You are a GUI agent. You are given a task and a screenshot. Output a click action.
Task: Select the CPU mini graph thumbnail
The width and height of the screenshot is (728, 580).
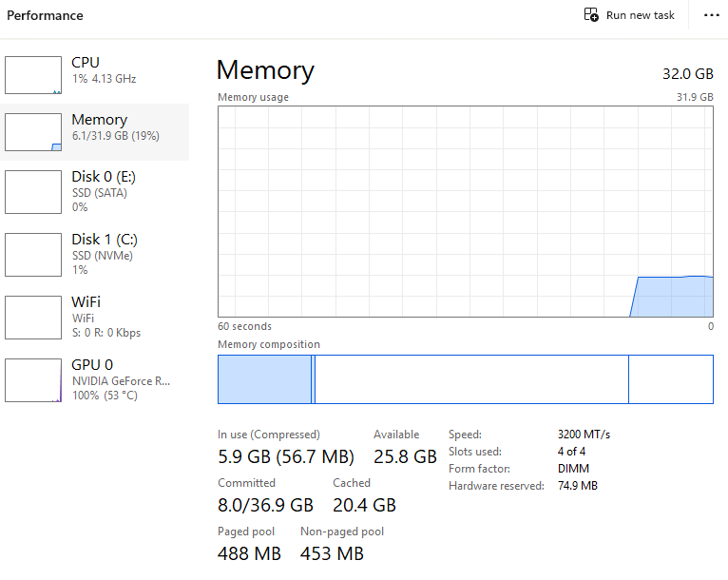(33, 75)
